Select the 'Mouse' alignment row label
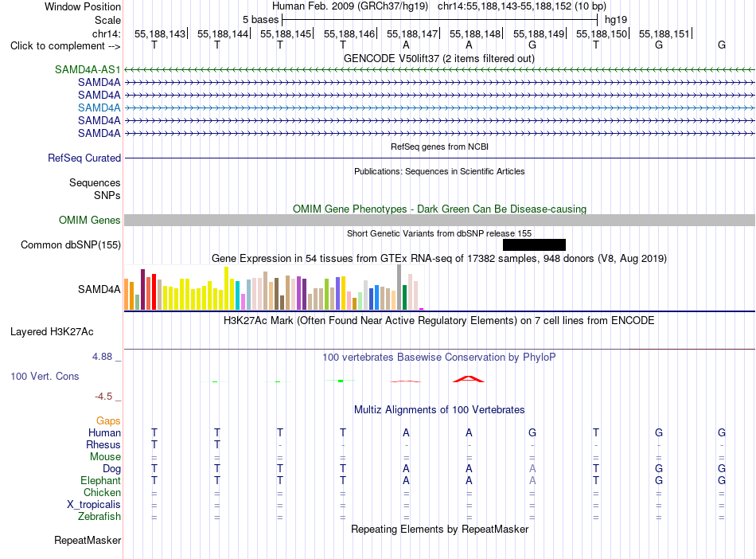Viewport: 756px width, 559px height. tap(105, 457)
